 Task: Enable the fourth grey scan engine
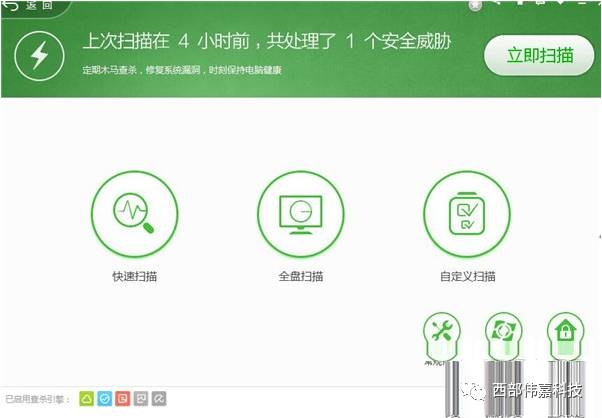click(x=141, y=399)
